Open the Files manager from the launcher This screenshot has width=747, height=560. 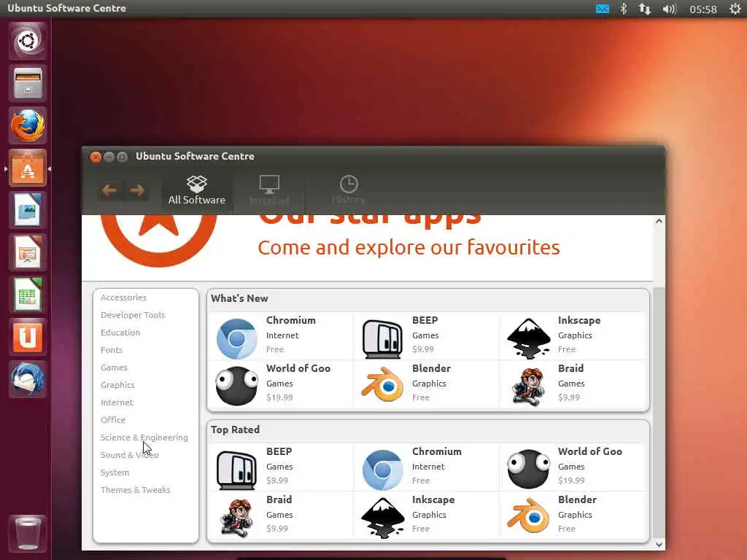tap(28, 83)
